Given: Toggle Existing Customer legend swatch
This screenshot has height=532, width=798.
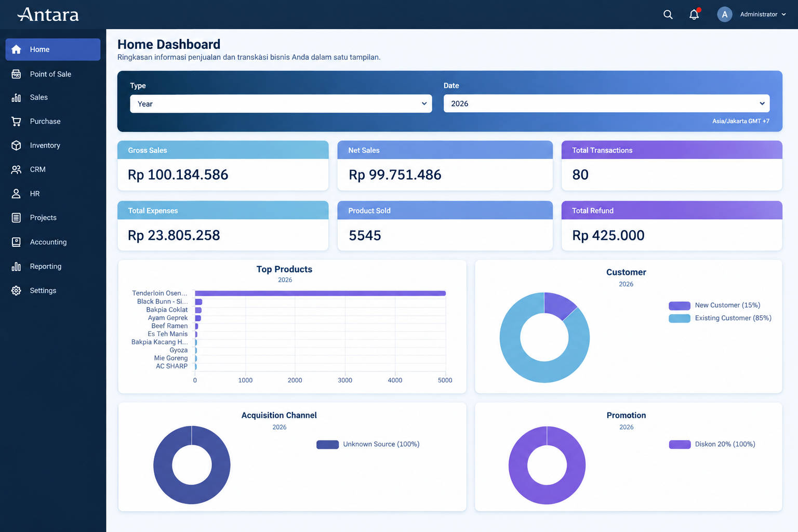Looking at the screenshot, I should [x=680, y=318].
